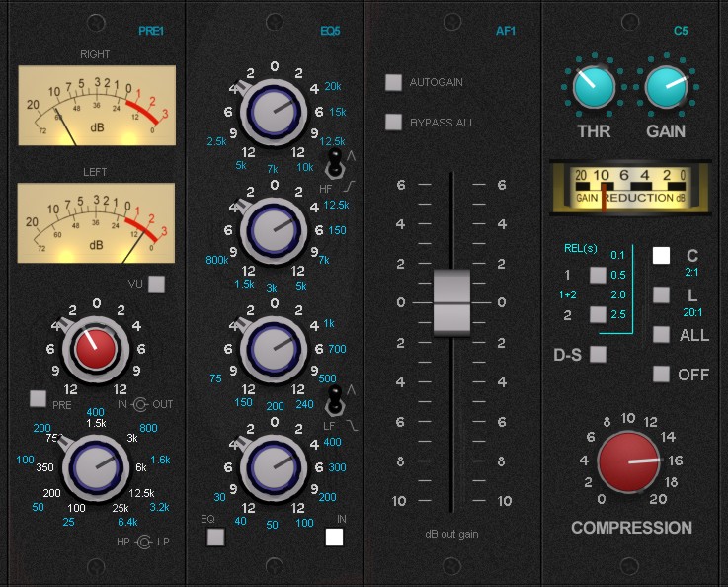Click the 800k frequency label
Image resolution: width=728 pixels, height=587 pixels.
click(217, 260)
